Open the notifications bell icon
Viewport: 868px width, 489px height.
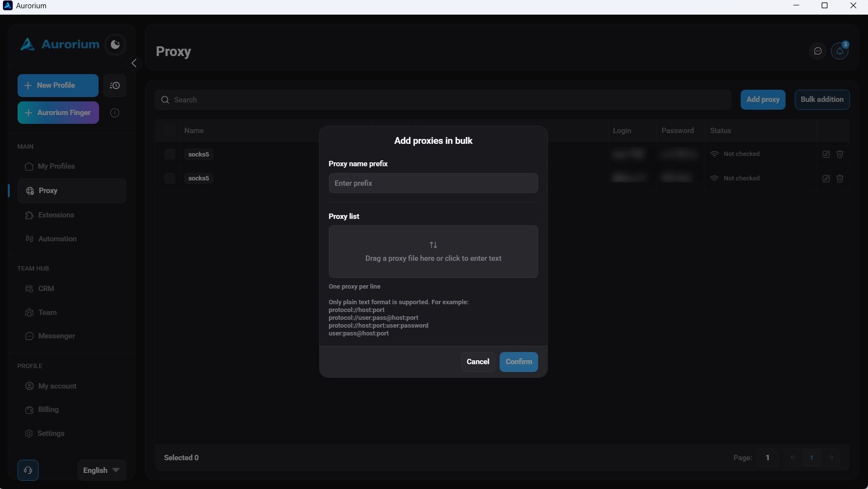tap(840, 51)
